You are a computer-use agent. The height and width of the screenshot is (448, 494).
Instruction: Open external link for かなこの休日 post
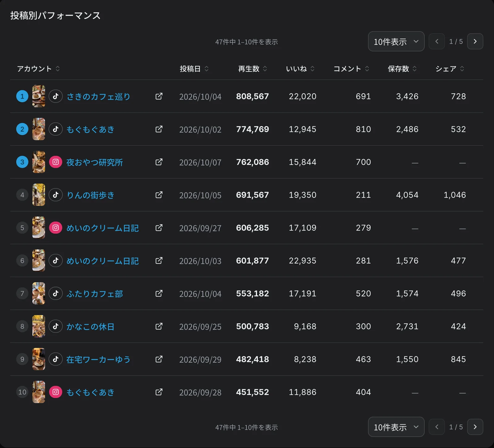point(159,326)
